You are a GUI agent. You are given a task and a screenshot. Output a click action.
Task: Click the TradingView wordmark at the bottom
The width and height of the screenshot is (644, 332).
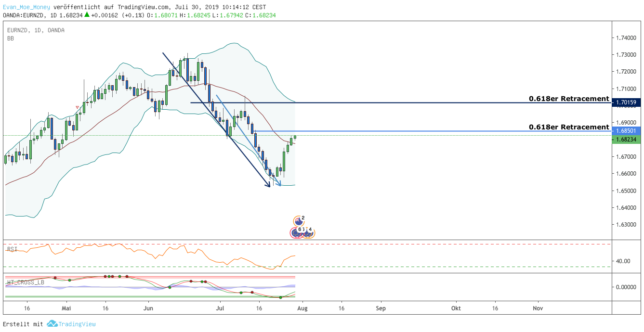[77, 324]
